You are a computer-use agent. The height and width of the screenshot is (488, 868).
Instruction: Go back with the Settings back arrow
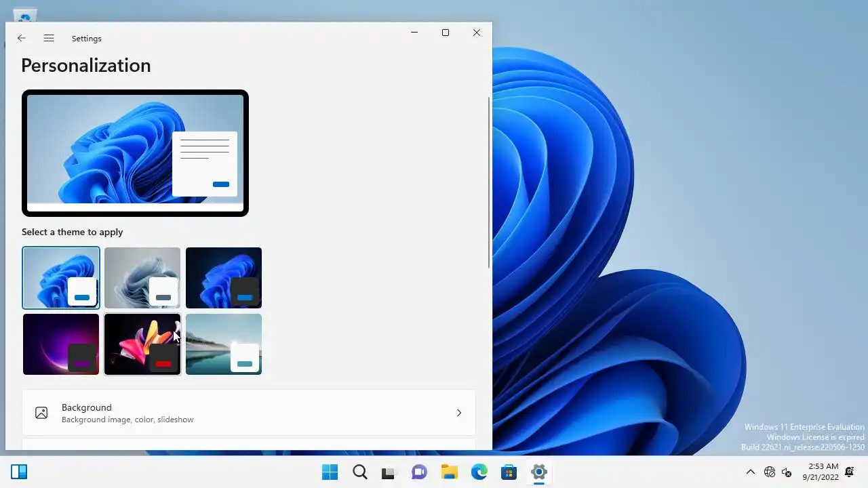coord(22,39)
